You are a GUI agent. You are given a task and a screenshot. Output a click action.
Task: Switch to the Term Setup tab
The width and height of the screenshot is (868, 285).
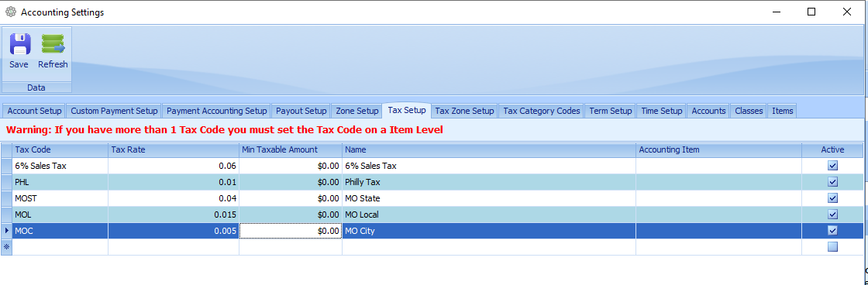pyautogui.click(x=611, y=111)
